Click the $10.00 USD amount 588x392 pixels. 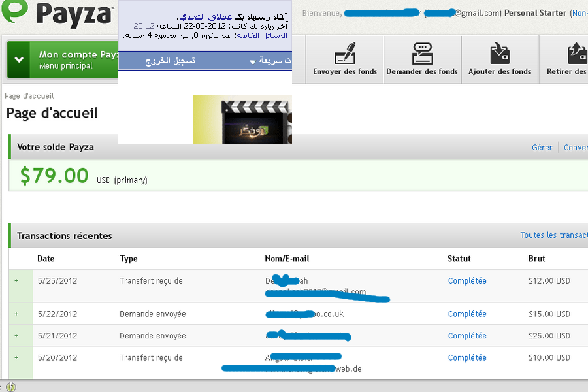(549, 357)
